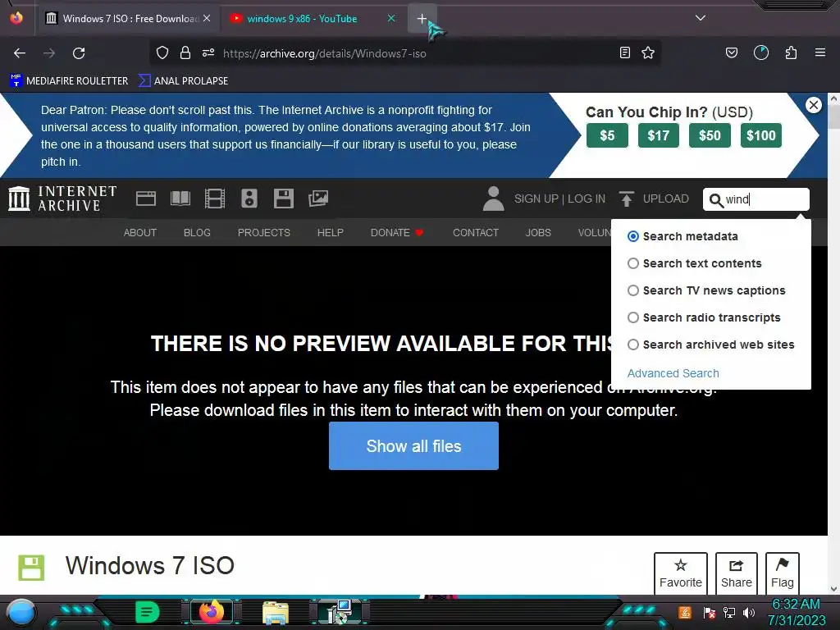
Task: Select the Search metadata radio button
Action: click(633, 236)
